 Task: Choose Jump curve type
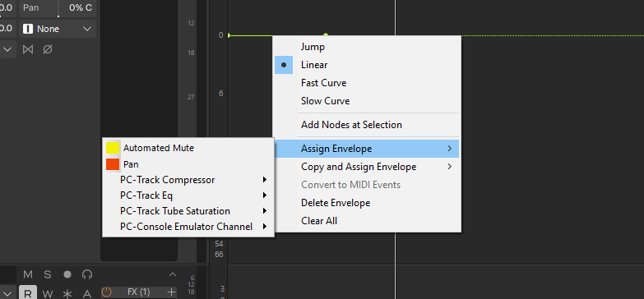tap(367, 47)
